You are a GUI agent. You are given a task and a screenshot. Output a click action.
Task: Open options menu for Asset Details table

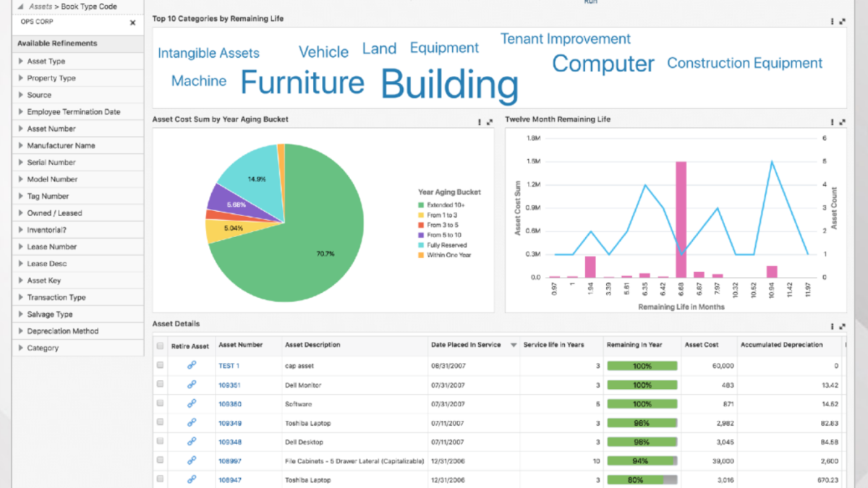(x=832, y=326)
